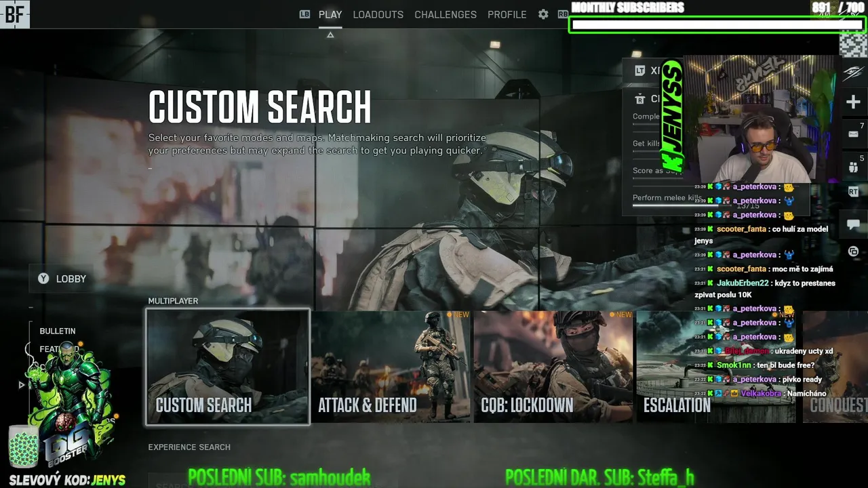Viewport: 868px width, 488px height.
Task: Click the streamer webcam overlay
Action: [x=762, y=120]
